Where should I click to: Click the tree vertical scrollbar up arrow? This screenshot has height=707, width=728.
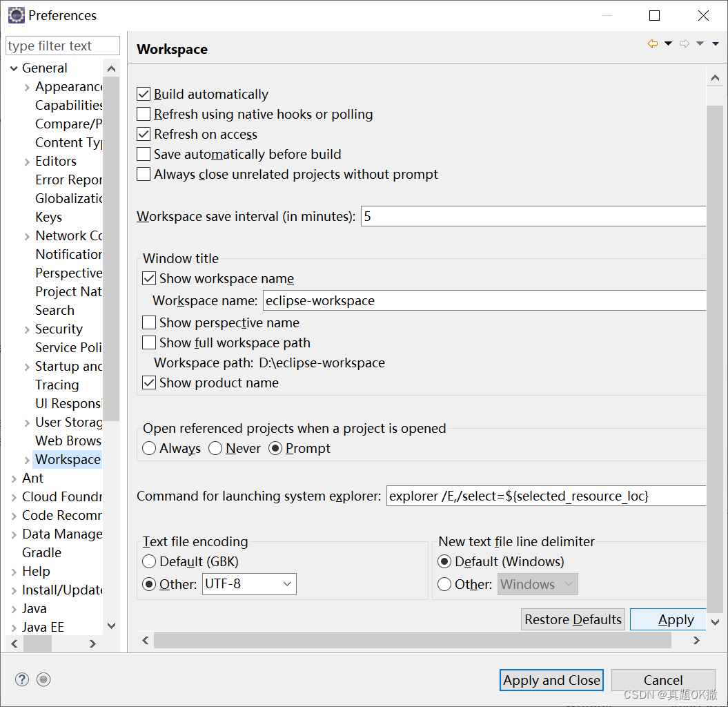click(111, 69)
